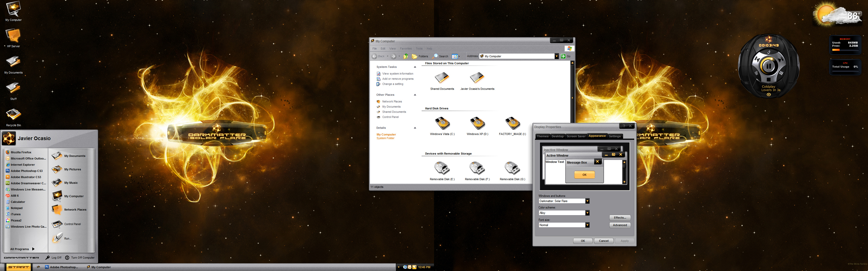
Task: Switch to the Themes tab
Action: [542, 136]
